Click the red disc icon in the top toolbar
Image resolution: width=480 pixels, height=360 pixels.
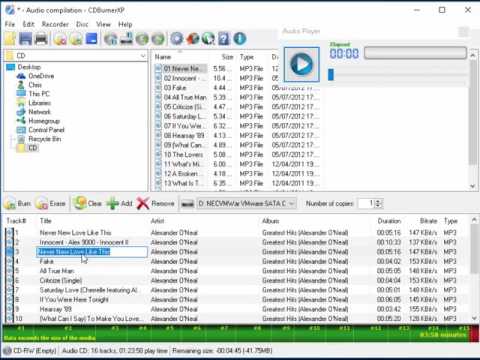pos(193,39)
